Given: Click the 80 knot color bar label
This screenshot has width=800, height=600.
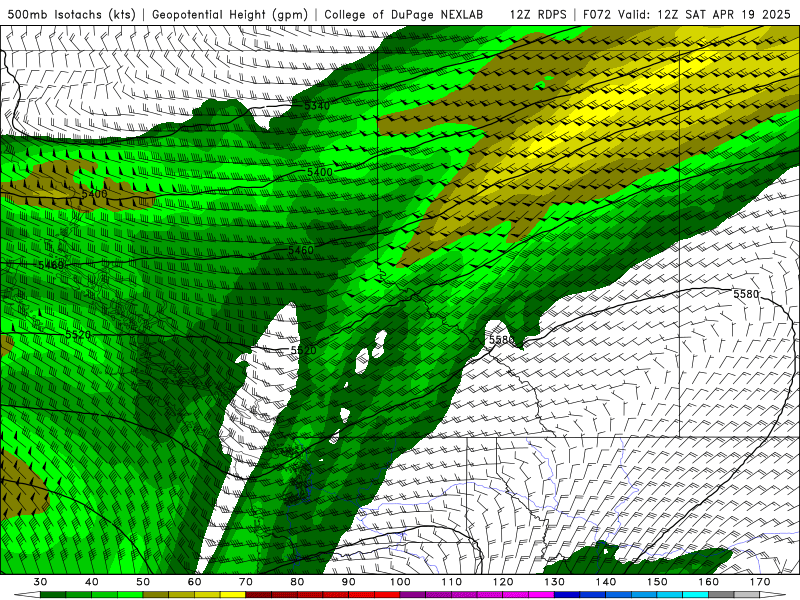Looking at the screenshot, I should pyautogui.click(x=297, y=582).
